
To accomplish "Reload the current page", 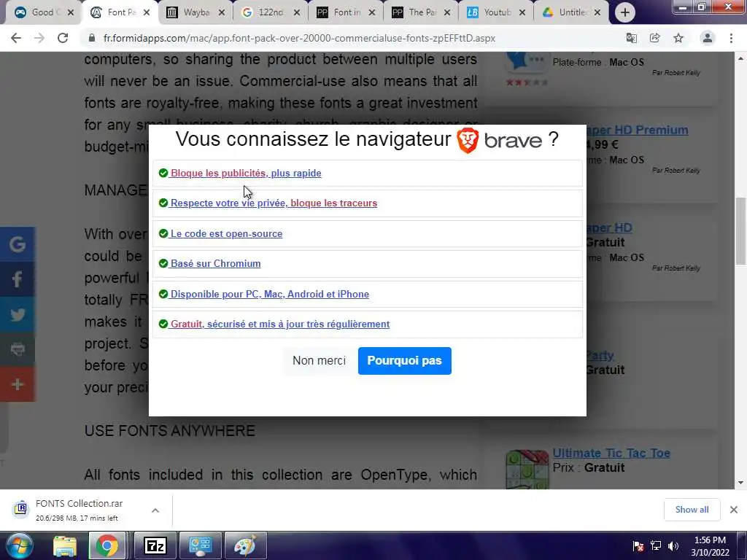I will (x=63, y=38).
